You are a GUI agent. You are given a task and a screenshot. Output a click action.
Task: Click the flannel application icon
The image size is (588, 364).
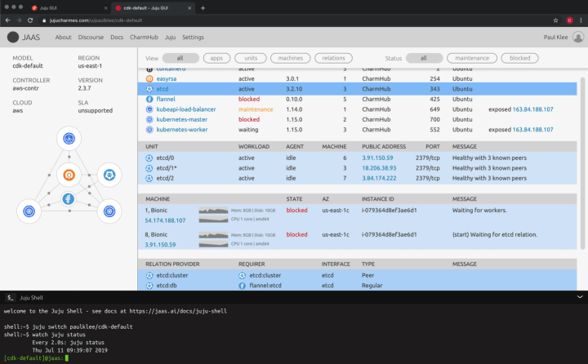pos(149,99)
